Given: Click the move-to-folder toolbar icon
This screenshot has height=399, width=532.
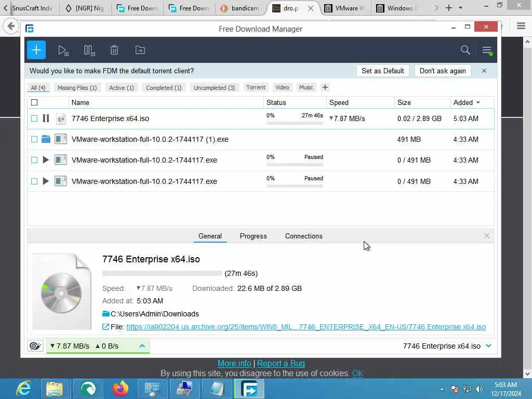Looking at the screenshot, I should (140, 50).
